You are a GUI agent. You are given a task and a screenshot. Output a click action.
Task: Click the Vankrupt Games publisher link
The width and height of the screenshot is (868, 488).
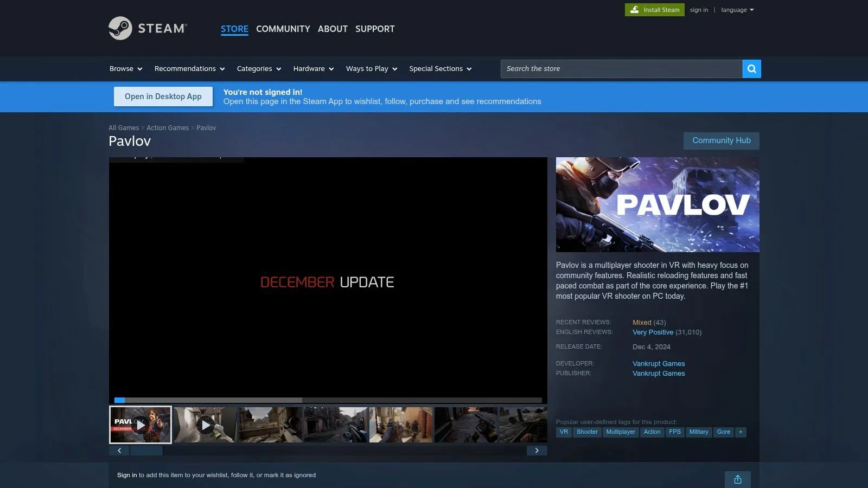tap(659, 374)
